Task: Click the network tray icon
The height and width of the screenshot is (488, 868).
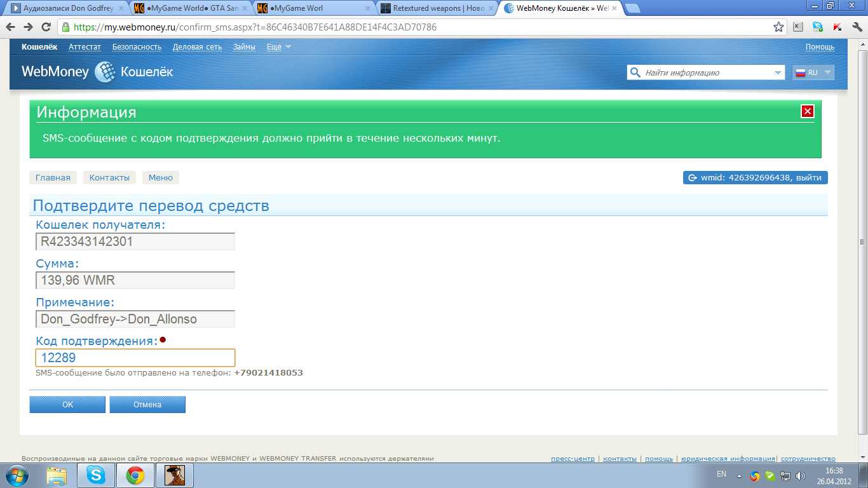Action: pyautogui.click(x=785, y=475)
